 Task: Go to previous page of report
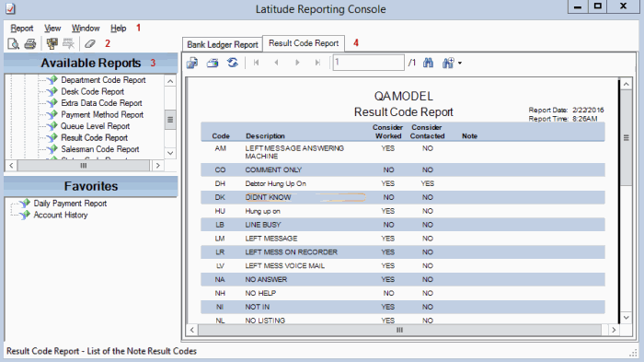(276, 63)
